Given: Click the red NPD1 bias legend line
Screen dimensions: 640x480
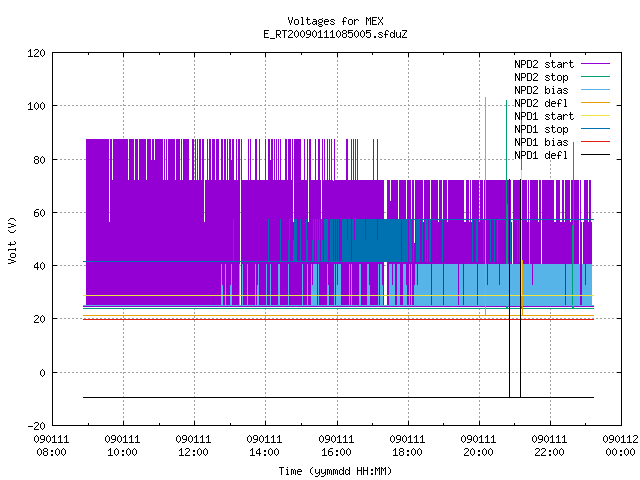Looking at the screenshot, I should click(595, 142).
